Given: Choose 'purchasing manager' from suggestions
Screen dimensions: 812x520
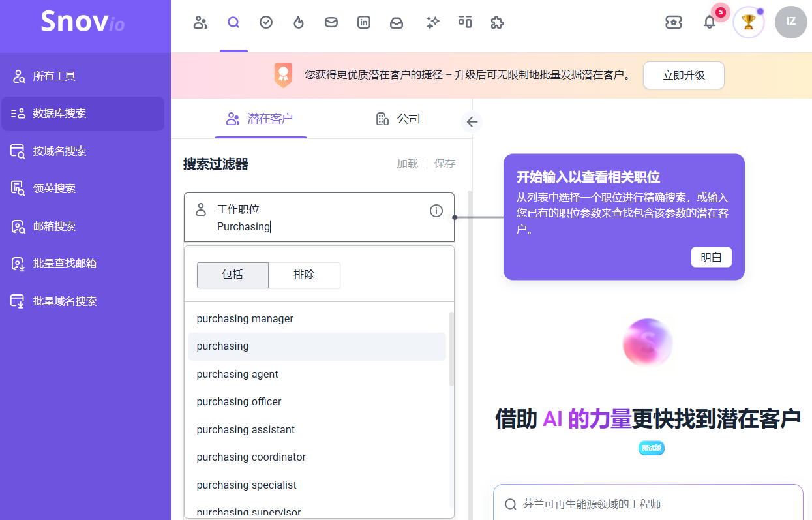Looking at the screenshot, I should (317, 319).
